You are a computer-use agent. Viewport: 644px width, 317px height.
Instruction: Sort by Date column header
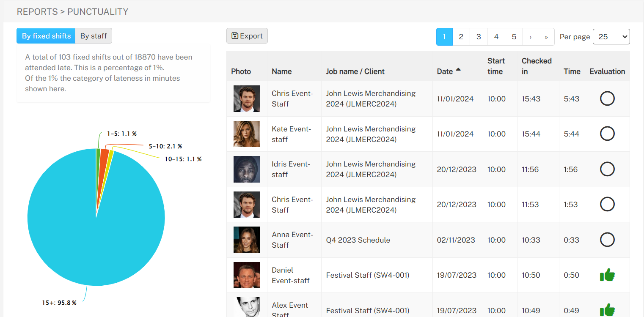click(x=449, y=71)
